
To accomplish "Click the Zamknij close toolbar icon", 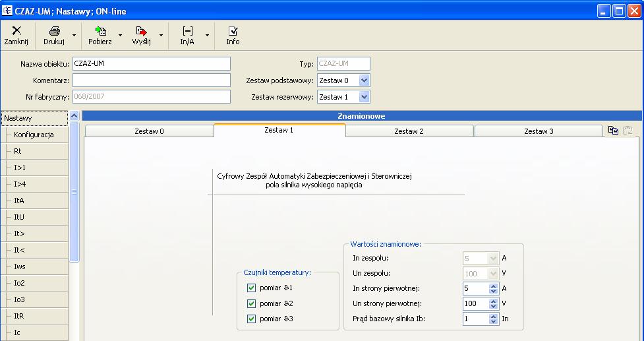I will [x=16, y=30].
